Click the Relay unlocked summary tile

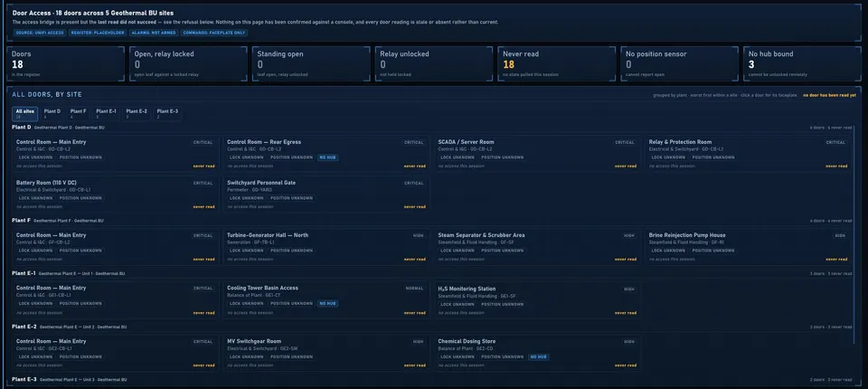pos(434,63)
